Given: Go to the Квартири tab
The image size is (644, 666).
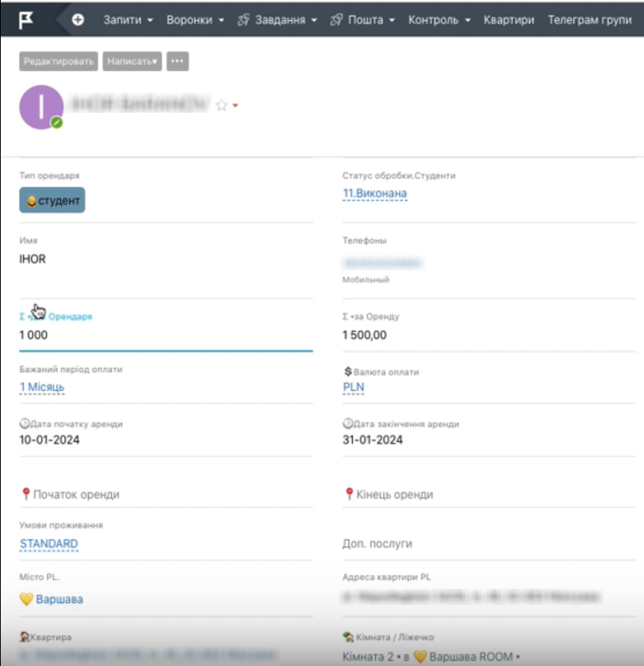Looking at the screenshot, I should [x=508, y=19].
